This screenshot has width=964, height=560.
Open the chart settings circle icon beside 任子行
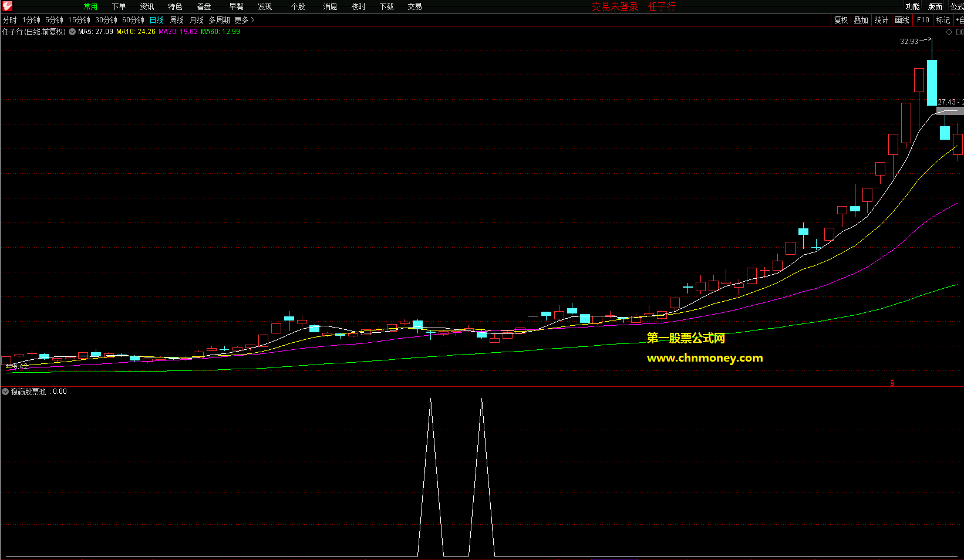pos(72,32)
